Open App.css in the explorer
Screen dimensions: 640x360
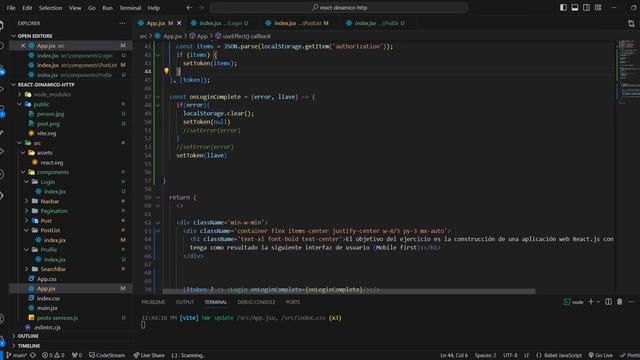(47, 279)
